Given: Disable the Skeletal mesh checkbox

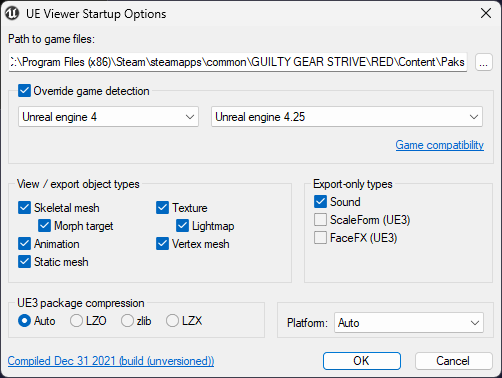Looking at the screenshot, I should (24, 208).
